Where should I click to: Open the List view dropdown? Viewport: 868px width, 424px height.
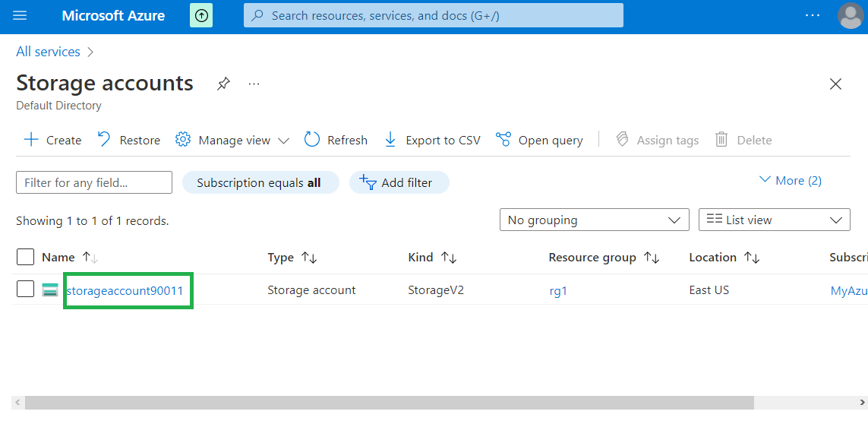click(x=775, y=220)
